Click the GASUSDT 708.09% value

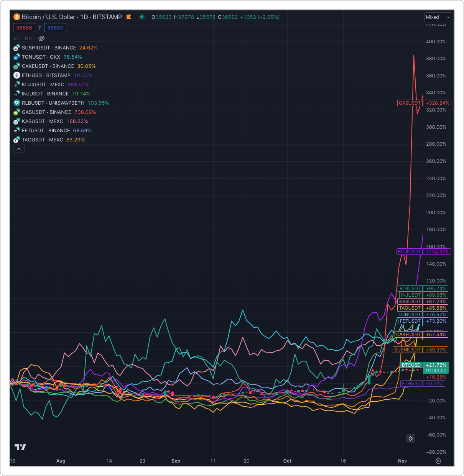85,112
